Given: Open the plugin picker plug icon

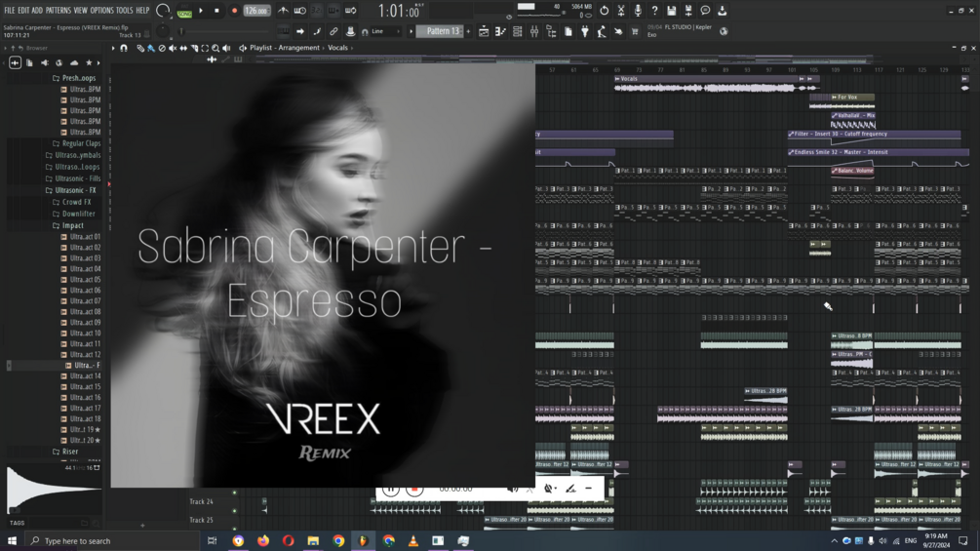Looking at the screenshot, I should [x=585, y=31].
